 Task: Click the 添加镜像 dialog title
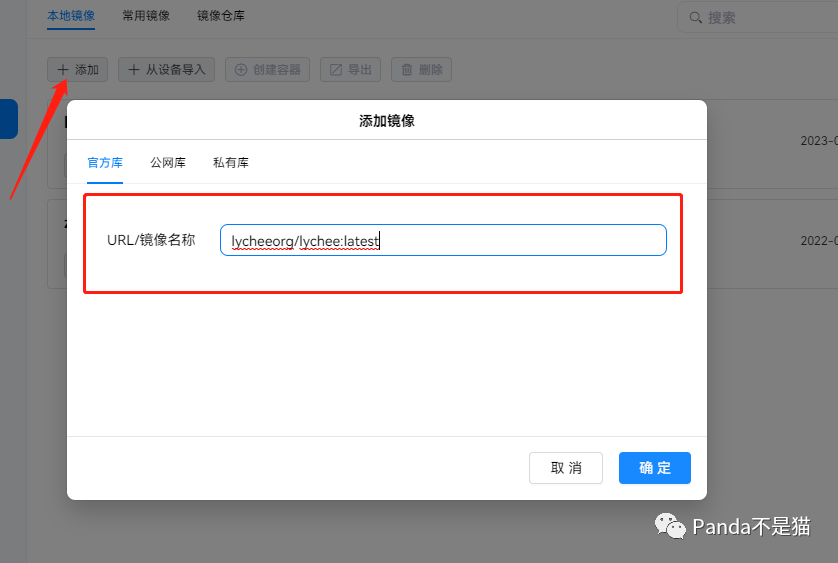coord(387,121)
